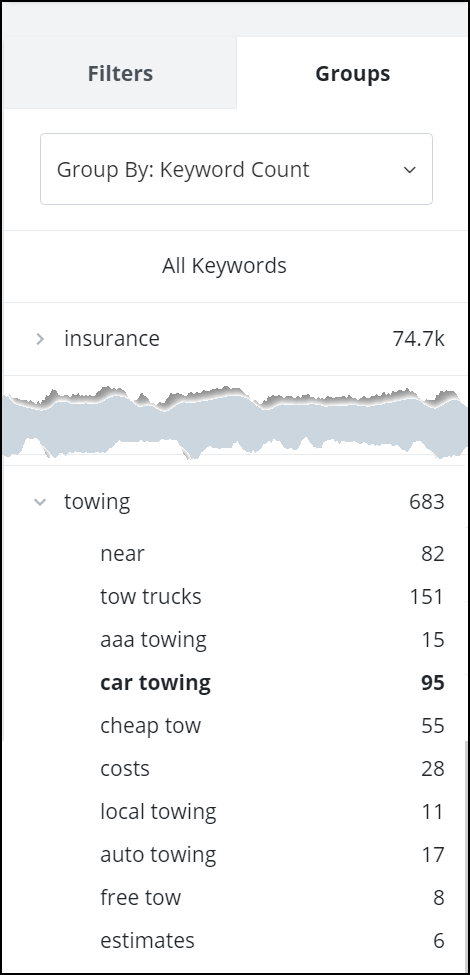
Task: Open the aaa towing subgroup
Action: click(272, 640)
